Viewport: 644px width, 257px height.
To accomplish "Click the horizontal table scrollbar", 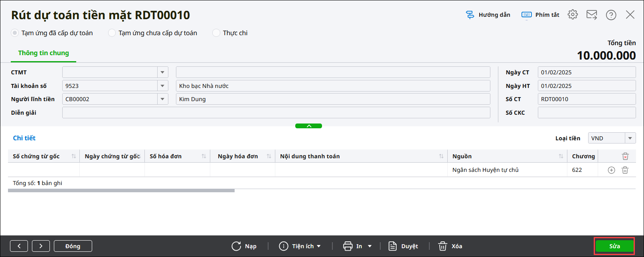I will coord(121,191).
